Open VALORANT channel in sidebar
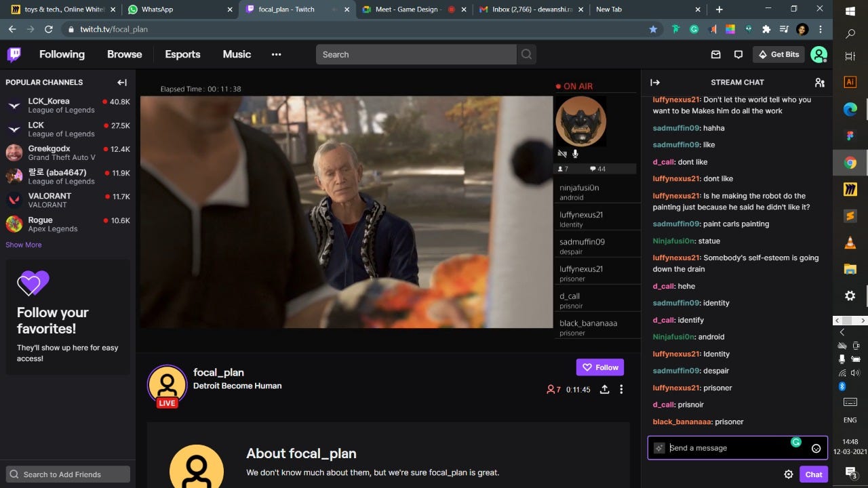 [x=68, y=200]
